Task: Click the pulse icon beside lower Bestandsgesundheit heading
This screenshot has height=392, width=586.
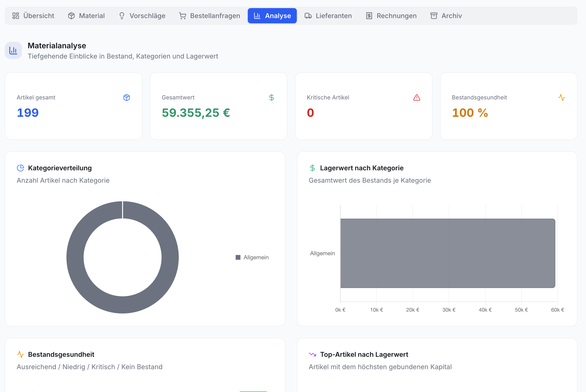Action: click(20, 354)
